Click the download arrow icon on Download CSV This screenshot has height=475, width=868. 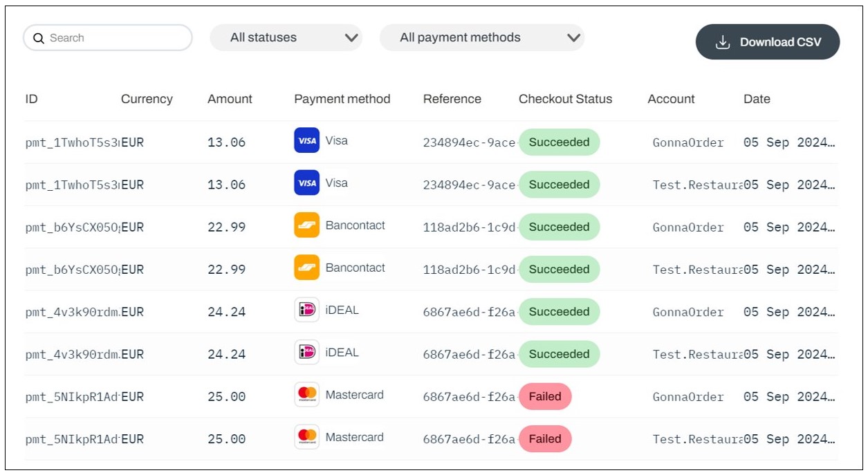click(x=722, y=42)
